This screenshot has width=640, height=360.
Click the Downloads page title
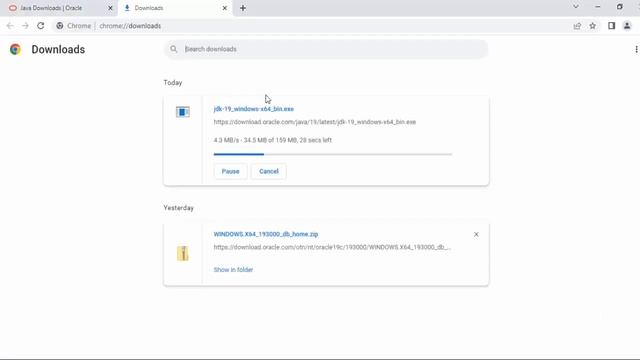click(x=58, y=49)
